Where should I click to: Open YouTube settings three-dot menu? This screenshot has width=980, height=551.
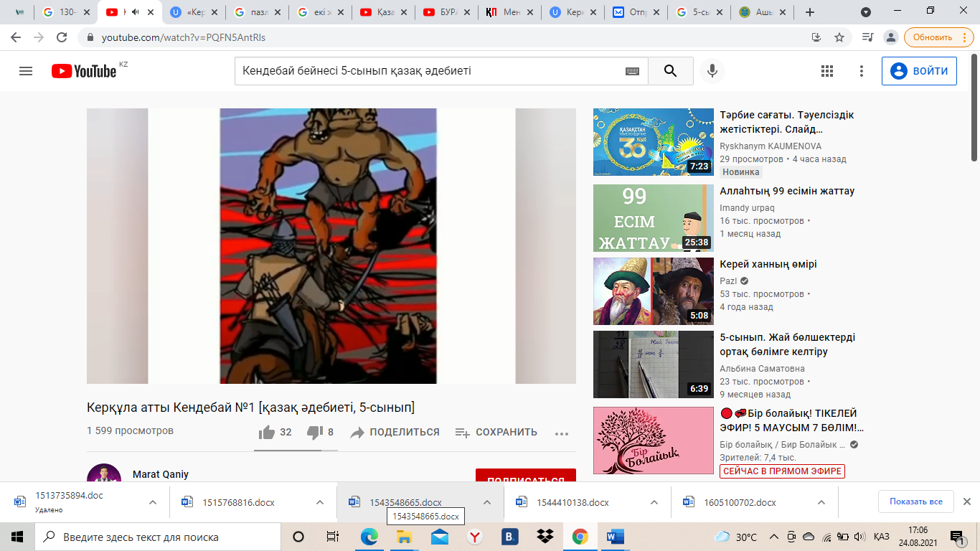pos(862,71)
